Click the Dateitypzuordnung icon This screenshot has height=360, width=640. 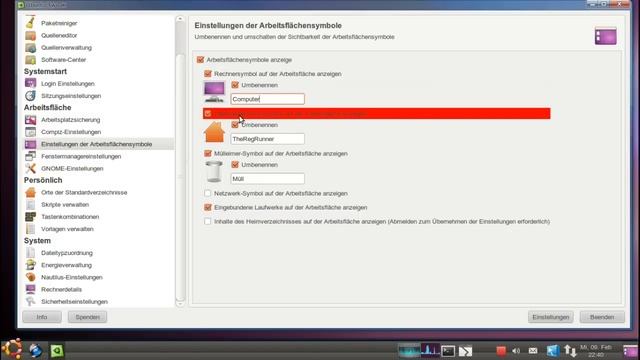(30, 253)
